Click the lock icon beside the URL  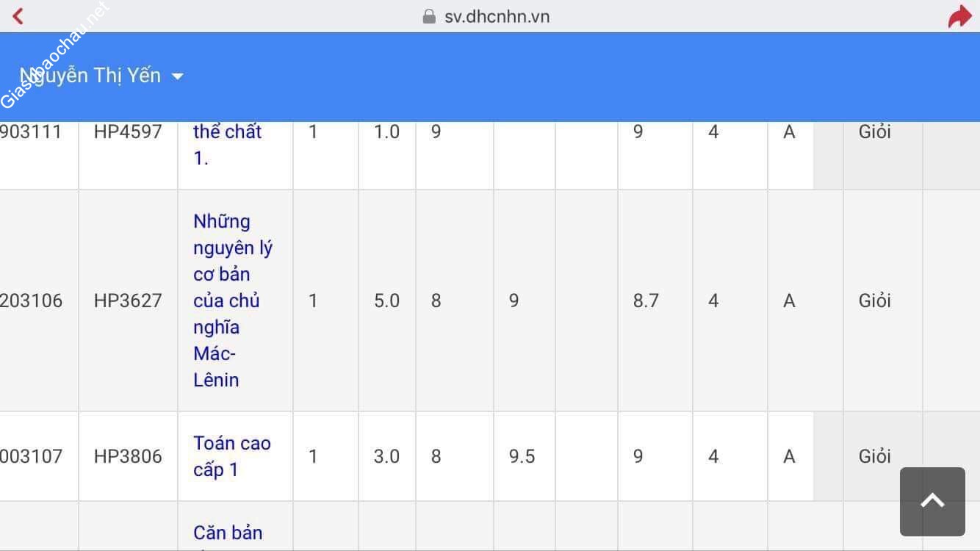(x=429, y=16)
